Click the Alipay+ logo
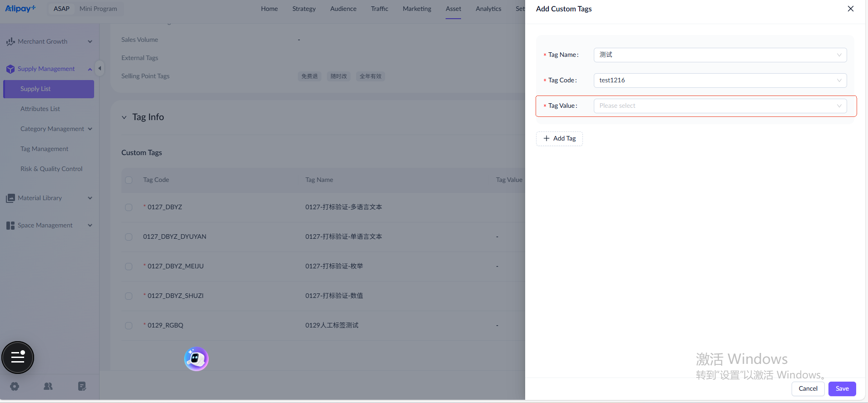The height and width of the screenshot is (403, 868). pos(20,9)
